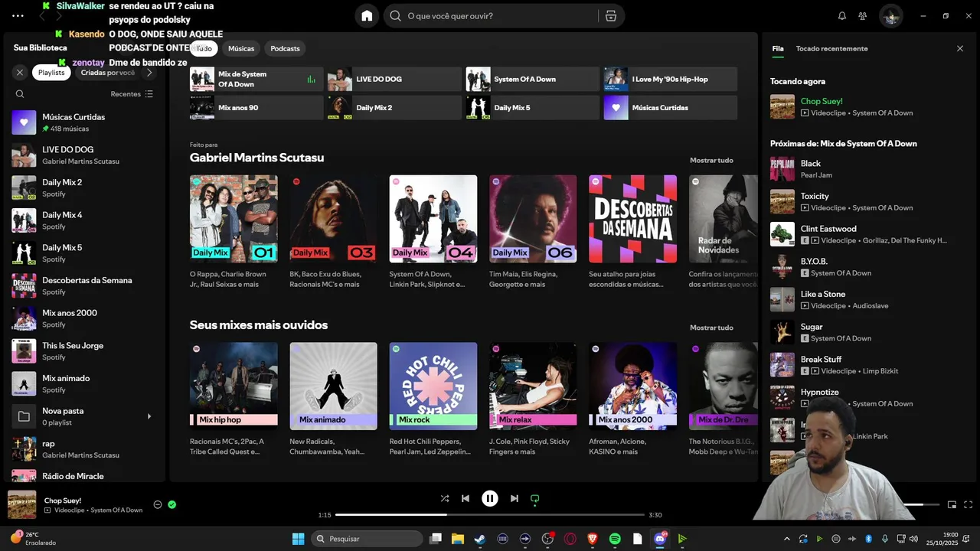Open mini player icon
The width and height of the screenshot is (980, 551).
[952, 504]
